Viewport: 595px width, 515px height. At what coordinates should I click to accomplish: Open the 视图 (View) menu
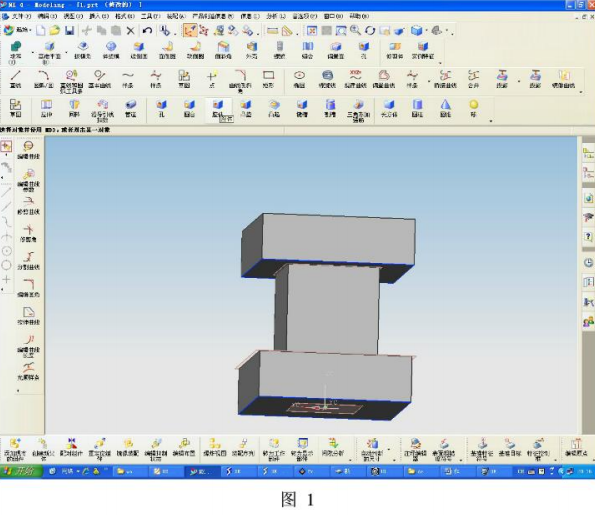pos(73,16)
